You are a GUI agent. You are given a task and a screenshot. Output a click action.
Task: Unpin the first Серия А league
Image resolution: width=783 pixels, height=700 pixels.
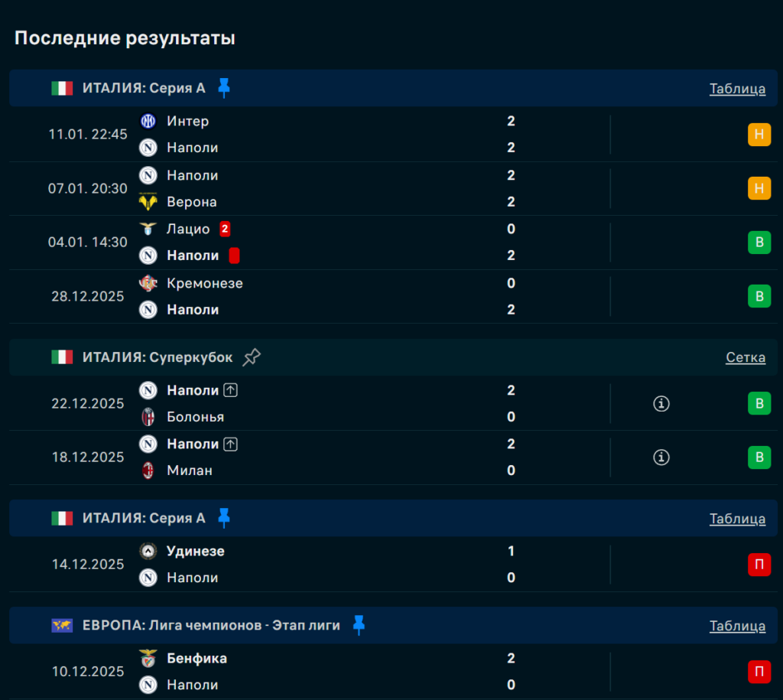(223, 88)
